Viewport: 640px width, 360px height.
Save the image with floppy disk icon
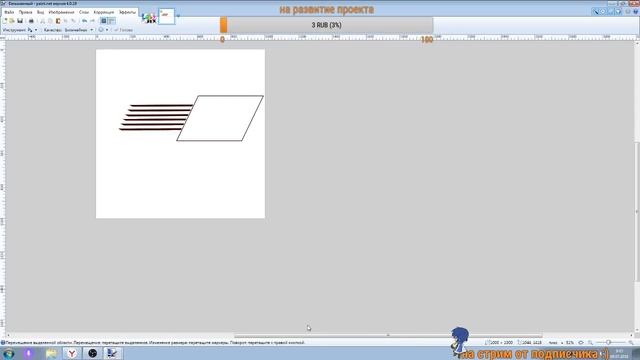pos(20,21)
